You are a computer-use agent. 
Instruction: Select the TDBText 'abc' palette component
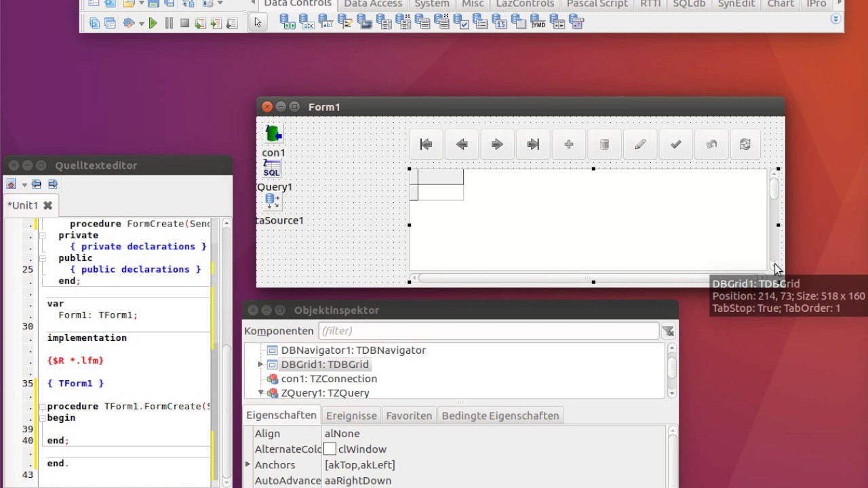click(307, 22)
